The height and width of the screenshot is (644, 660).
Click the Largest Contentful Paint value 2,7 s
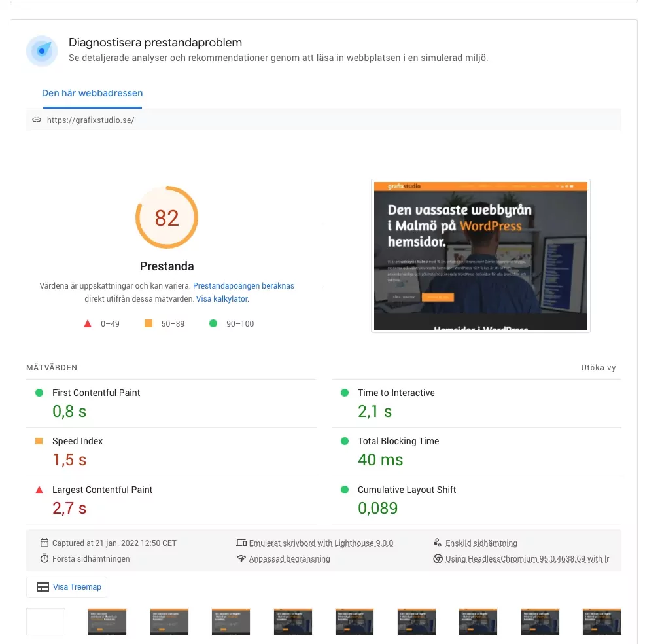tap(69, 508)
